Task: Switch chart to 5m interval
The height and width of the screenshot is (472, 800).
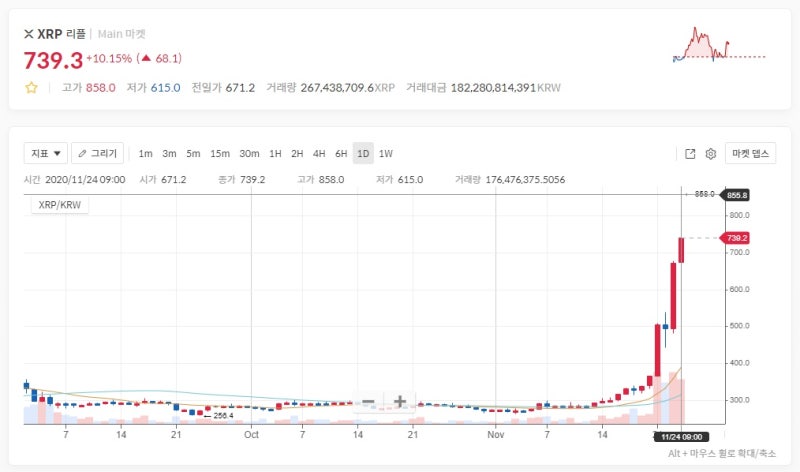Action: point(193,154)
